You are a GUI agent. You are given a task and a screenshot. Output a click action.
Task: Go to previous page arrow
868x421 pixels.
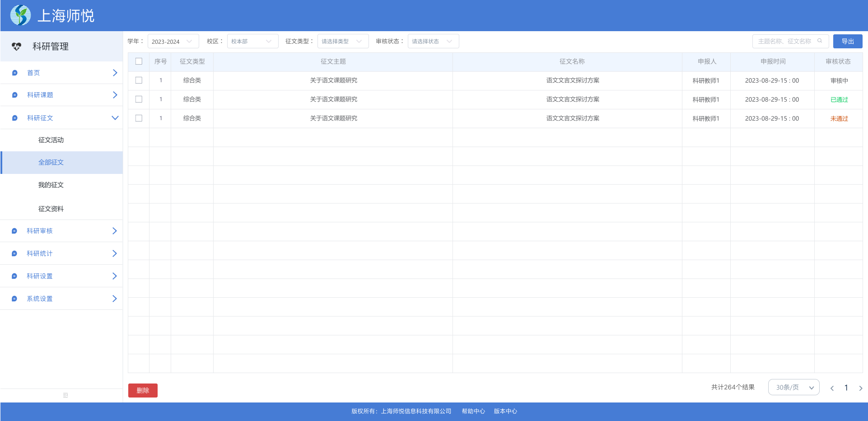pyautogui.click(x=832, y=388)
